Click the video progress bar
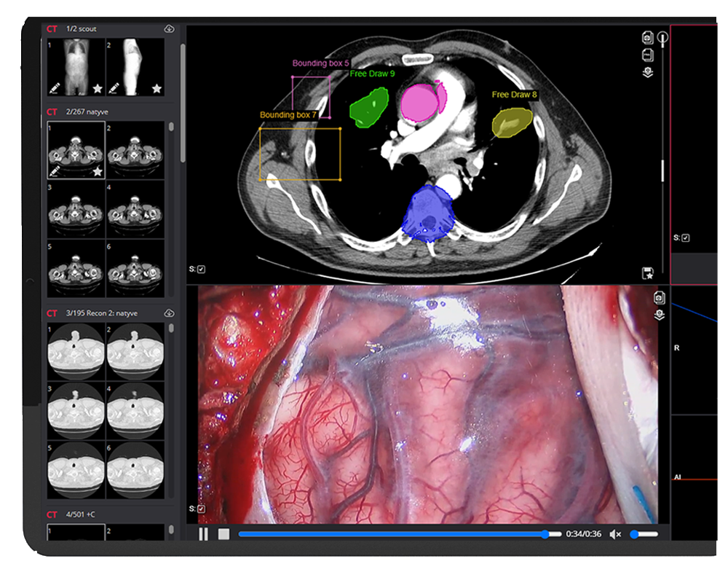The height and width of the screenshot is (561, 728). pyautogui.click(x=400, y=534)
